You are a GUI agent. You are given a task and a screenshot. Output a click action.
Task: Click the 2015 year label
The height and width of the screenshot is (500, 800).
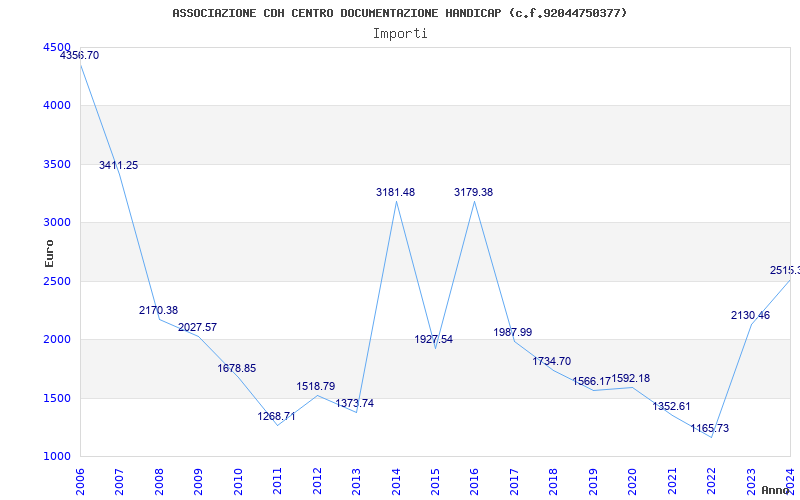point(435,481)
